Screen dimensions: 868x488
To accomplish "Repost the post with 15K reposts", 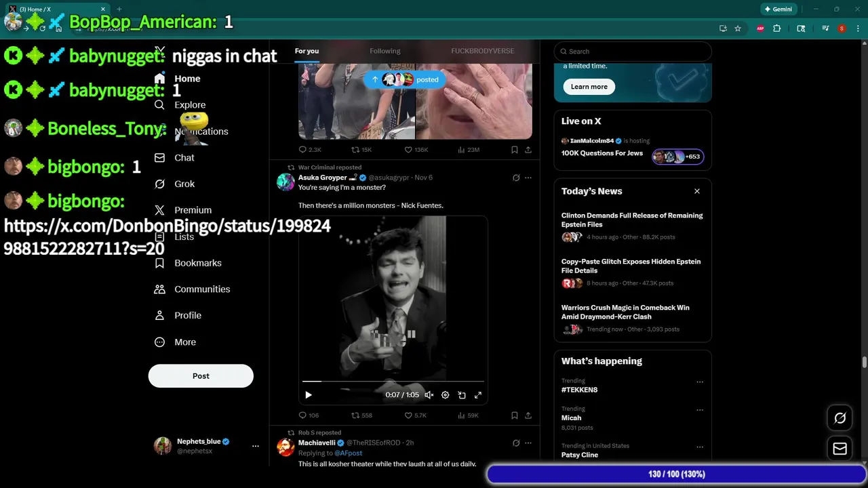I will (361, 150).
